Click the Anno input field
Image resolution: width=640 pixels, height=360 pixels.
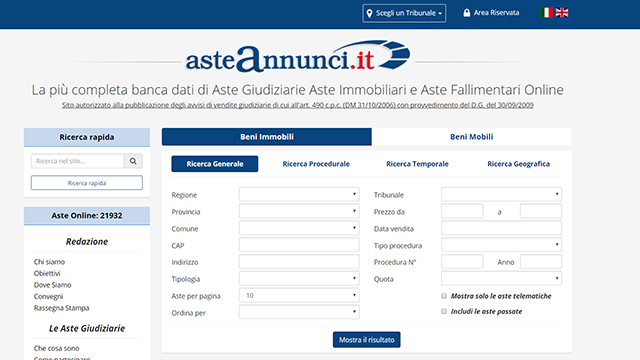pyautogui.click(x=541, y=262)
